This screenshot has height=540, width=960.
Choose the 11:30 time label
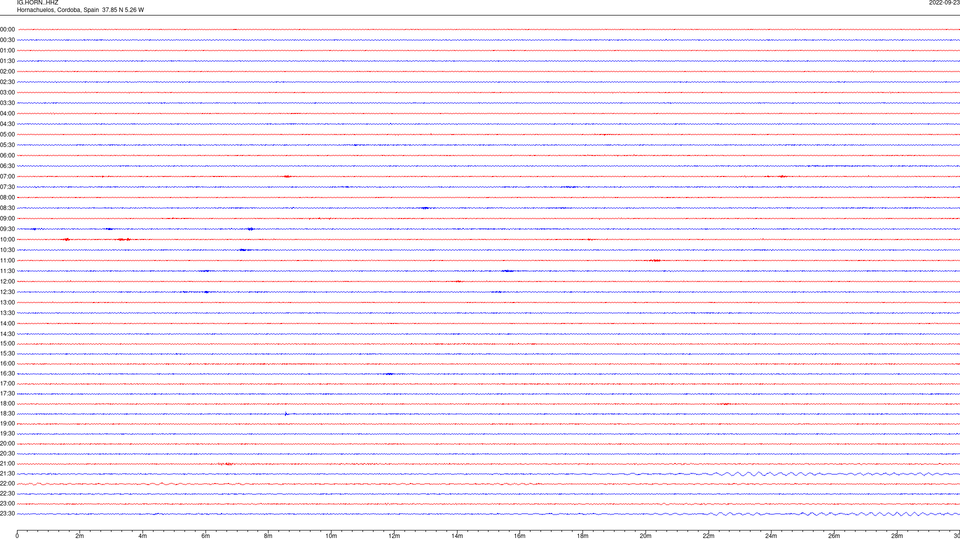[x=7, y=271]
